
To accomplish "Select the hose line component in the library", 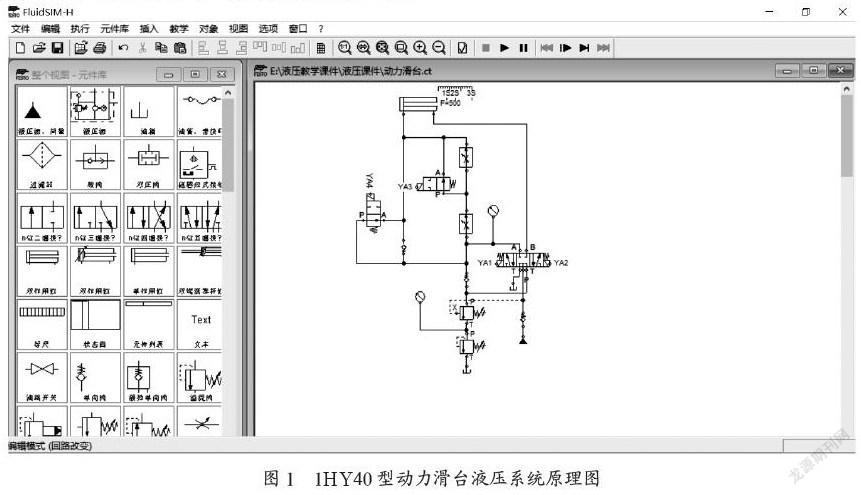I will pyautogui.click(x=200, y=111).
